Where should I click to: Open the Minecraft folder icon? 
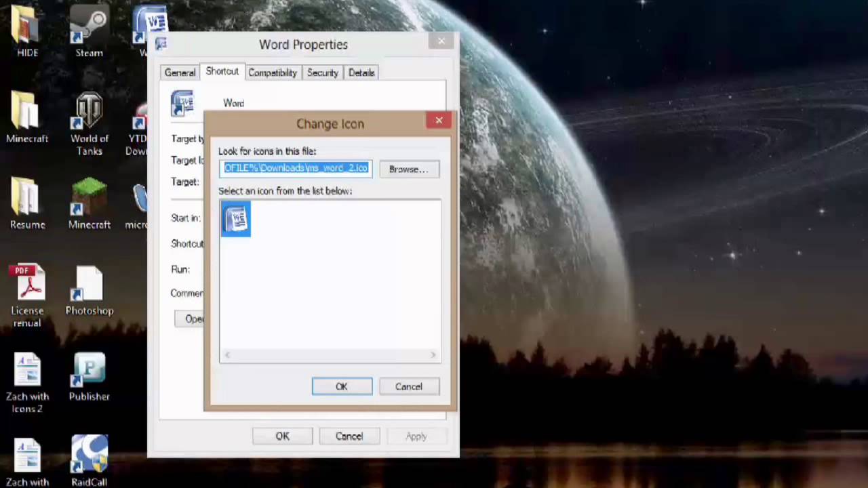27,117
